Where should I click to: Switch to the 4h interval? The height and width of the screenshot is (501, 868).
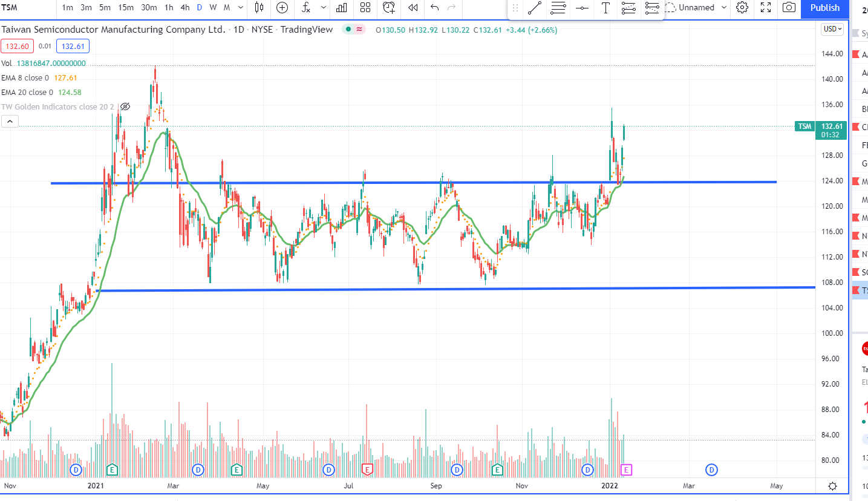pyautogui.click(x=185, y=8)
